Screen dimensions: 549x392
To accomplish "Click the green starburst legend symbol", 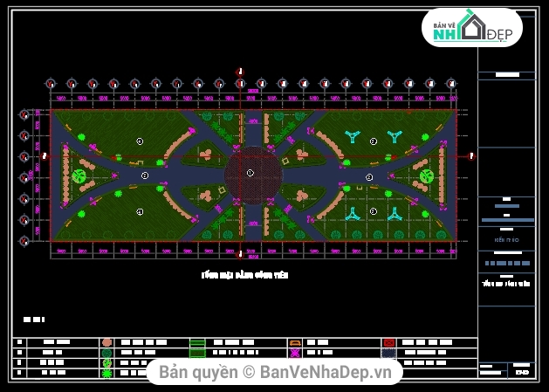I will coord(106,373).
